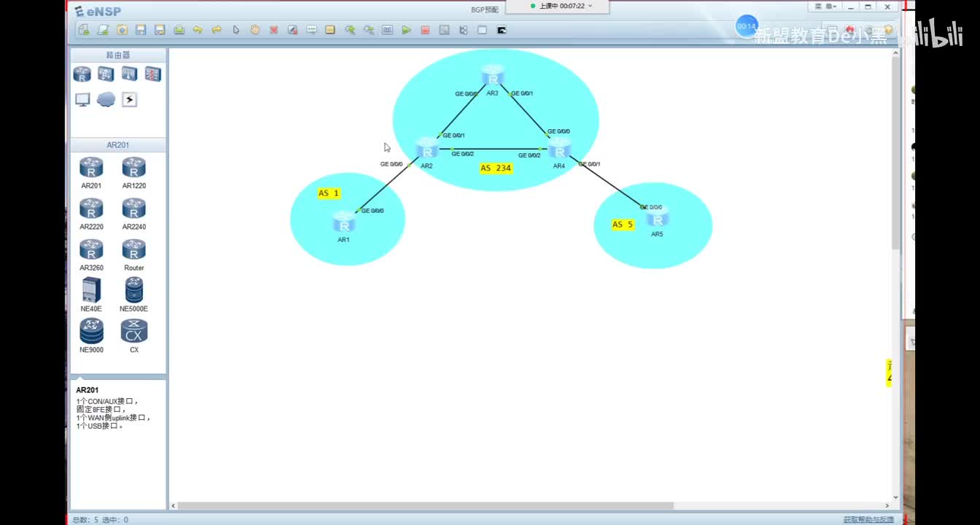
Task: Select router AR5 on the canvas
Action: point(657,217)
